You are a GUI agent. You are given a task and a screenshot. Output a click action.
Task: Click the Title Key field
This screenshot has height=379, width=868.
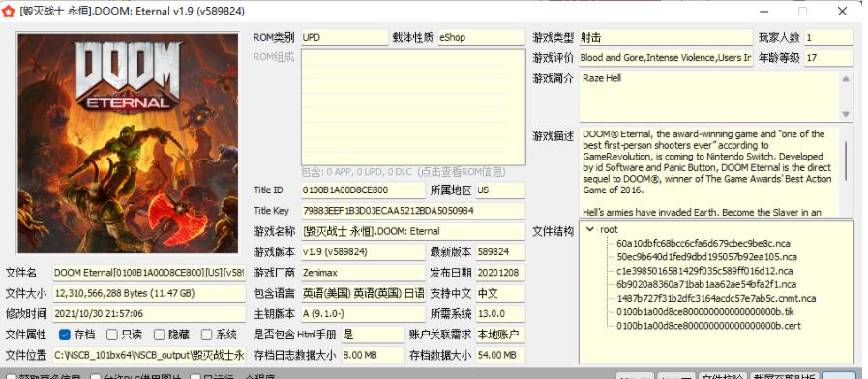(413, 211)
